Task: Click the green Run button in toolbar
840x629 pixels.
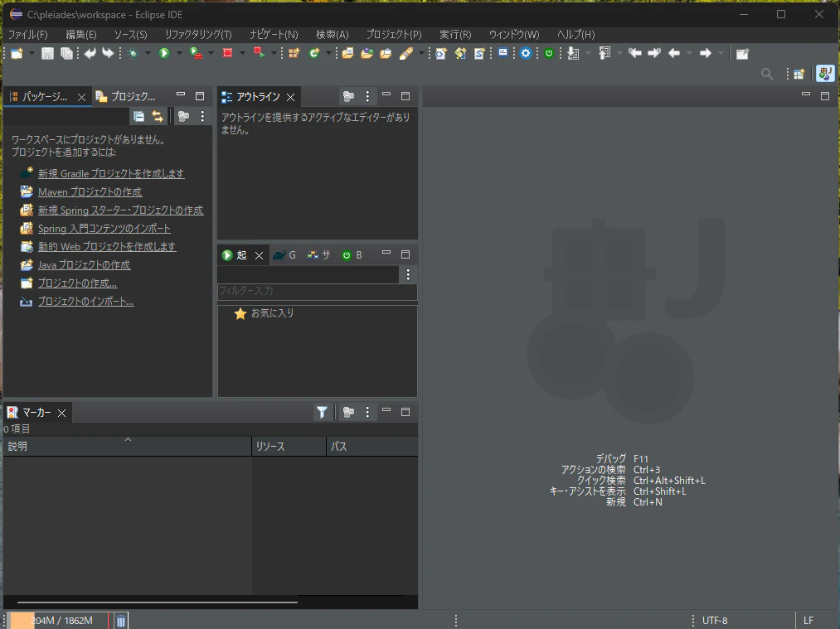Action: coord(164,53)
